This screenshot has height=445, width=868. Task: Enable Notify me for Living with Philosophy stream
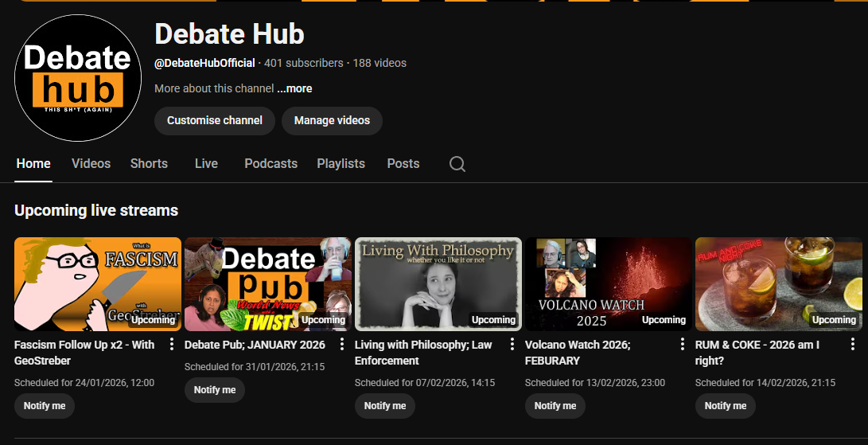(385, 406)
